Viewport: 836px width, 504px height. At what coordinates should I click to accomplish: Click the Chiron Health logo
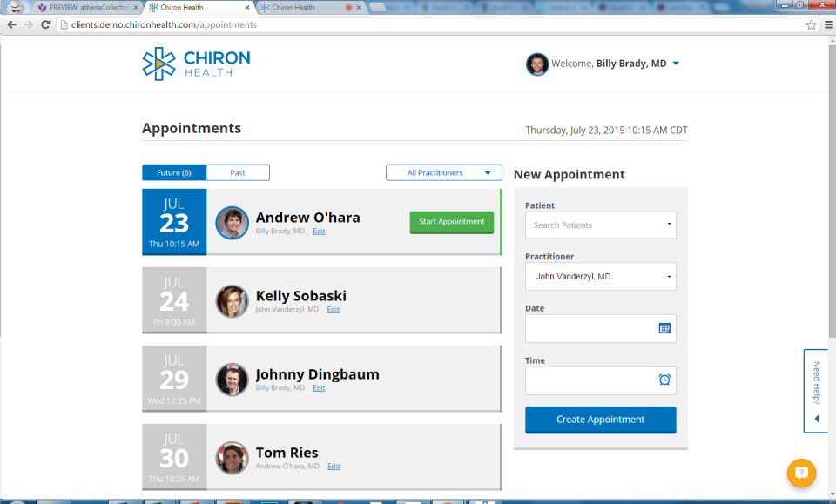click(196, 64)
